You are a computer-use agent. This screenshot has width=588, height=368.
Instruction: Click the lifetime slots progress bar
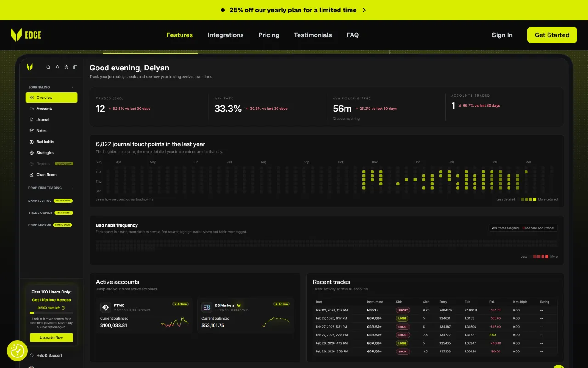point(51,313)
